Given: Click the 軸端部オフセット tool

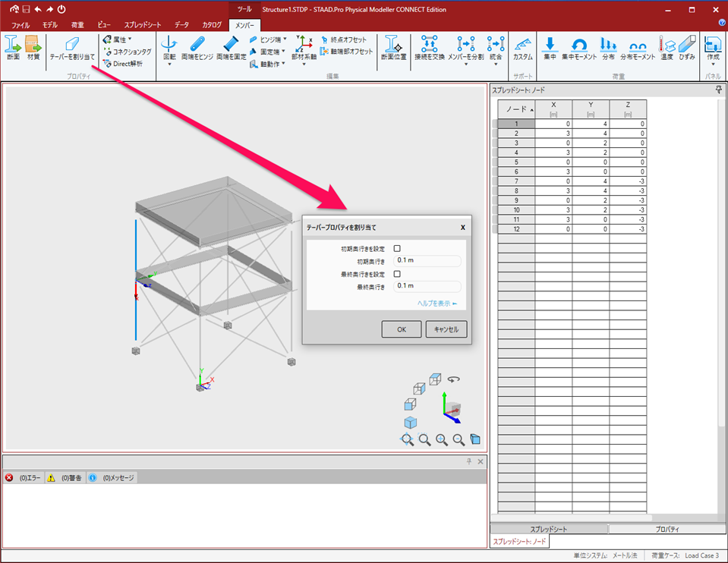Looking at the screenshot, I should [346, 52].
